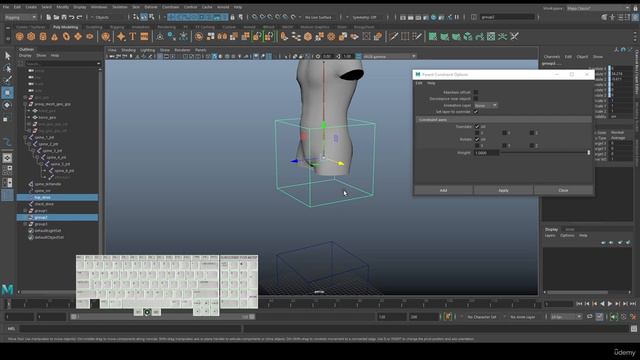This screenshot has width=640, height=360.
Task: Jump to the start of playback range
Action: (579, 304)
